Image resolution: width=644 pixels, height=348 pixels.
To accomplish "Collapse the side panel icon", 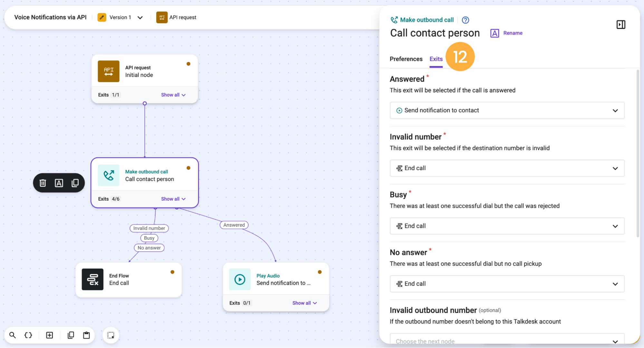I will [621, 24].
